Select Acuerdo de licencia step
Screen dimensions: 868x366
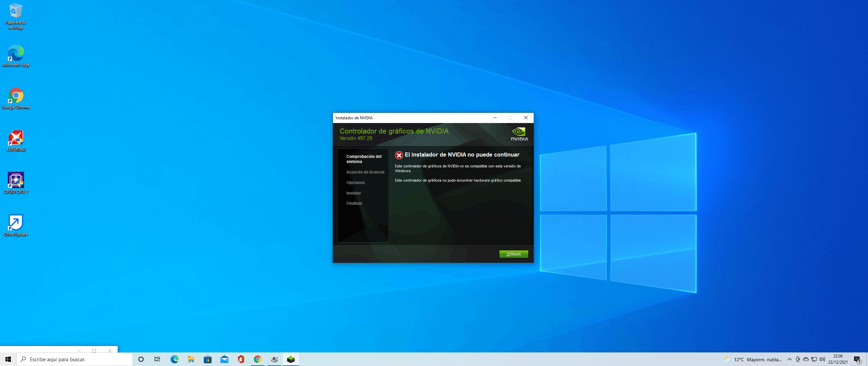click(x=365, y=172)
